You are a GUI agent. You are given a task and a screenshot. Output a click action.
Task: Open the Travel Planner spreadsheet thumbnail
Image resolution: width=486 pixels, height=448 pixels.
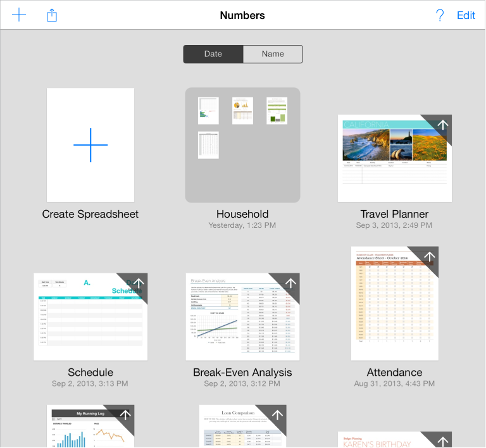click(395, 158)
